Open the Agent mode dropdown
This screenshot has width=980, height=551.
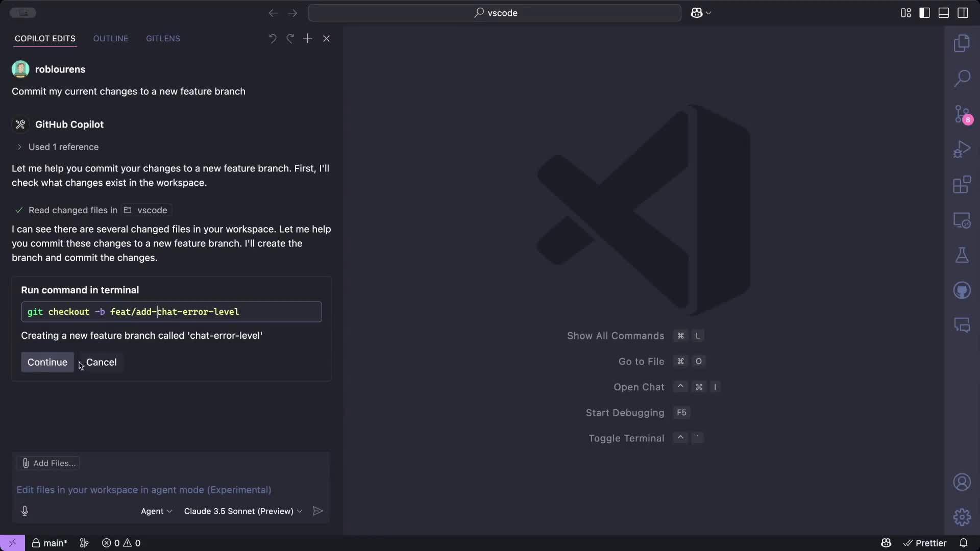[x=156, y=511]
